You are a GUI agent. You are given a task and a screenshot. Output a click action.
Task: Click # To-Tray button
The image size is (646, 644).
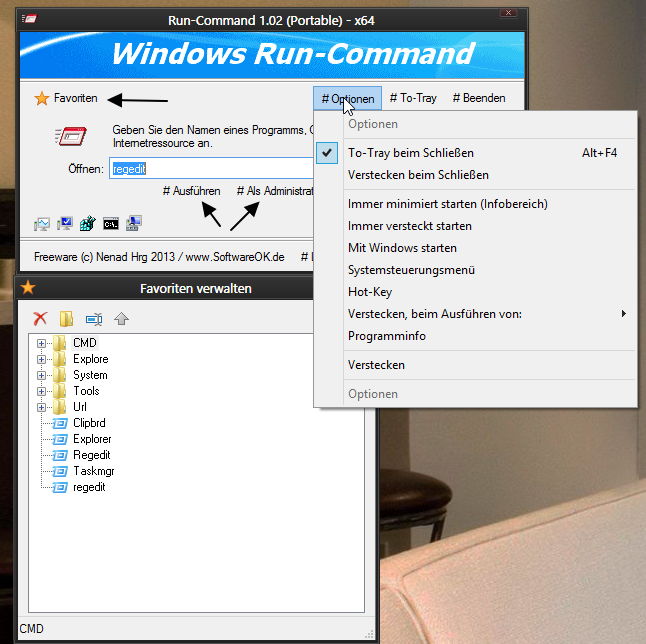(x=413, y=98)
